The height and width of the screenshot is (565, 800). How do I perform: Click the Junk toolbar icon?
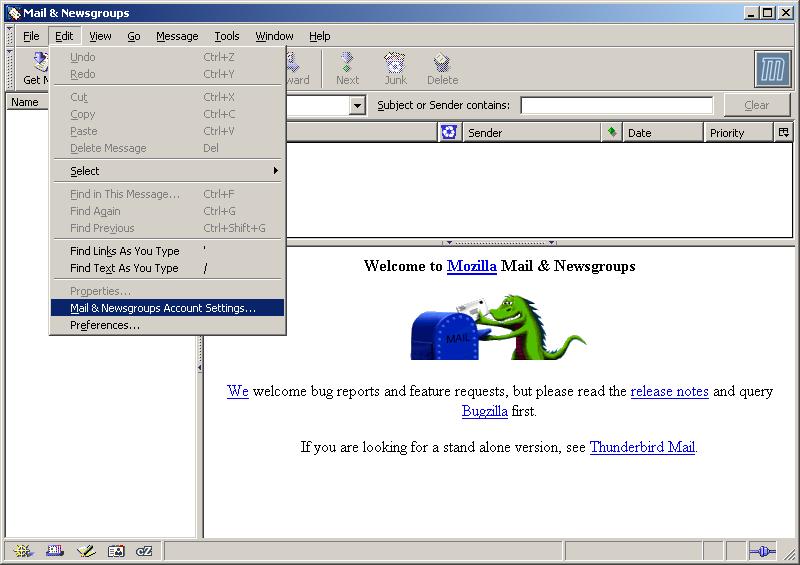395,68
